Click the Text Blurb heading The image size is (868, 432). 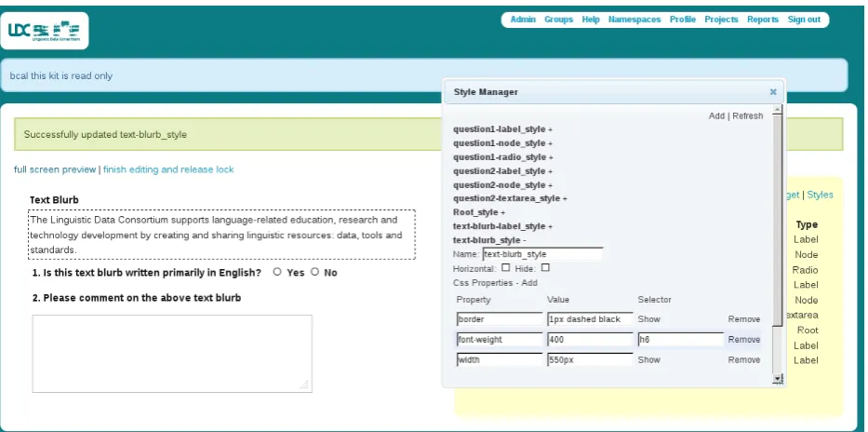(54, 200)
